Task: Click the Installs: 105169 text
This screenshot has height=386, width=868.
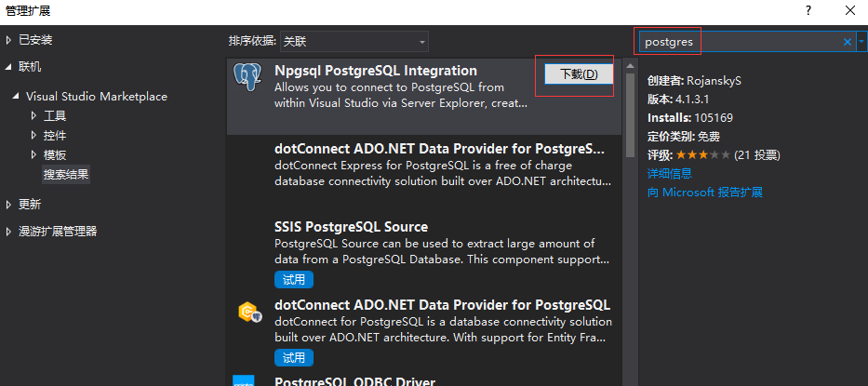Action: (689, 118)
